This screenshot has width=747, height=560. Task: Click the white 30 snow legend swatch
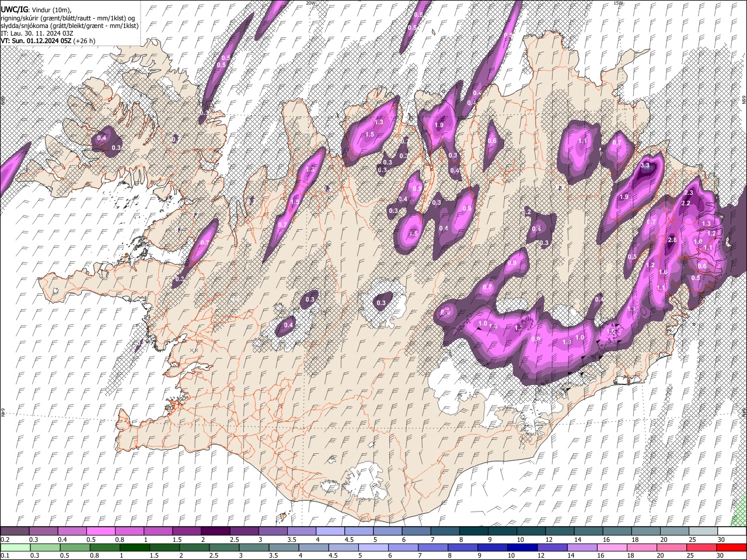732,531
